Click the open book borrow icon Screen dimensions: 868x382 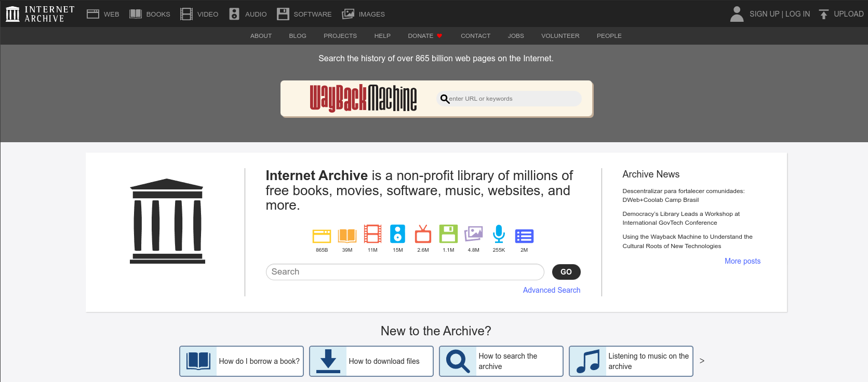pyautogui.click(x=198, y=361)
